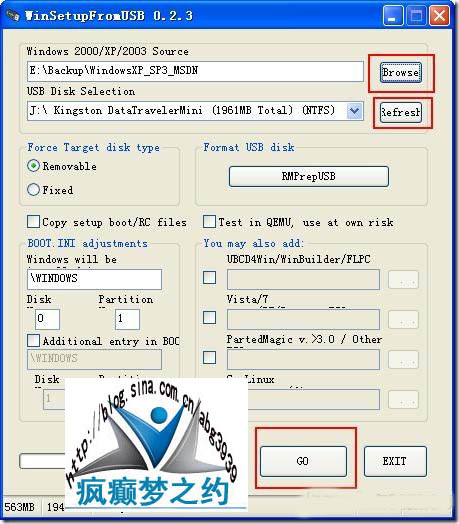
Task: Enable Test in QEMU checkbox
Action: coord(209,222)
